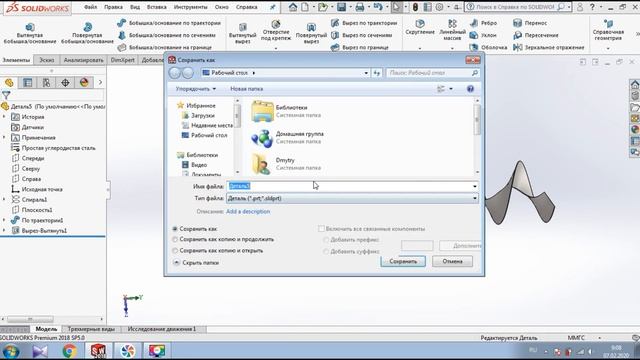The height and width of the screenshot is (360, 640).
Task: Click the Сохранить button
Action: point(403,262)
